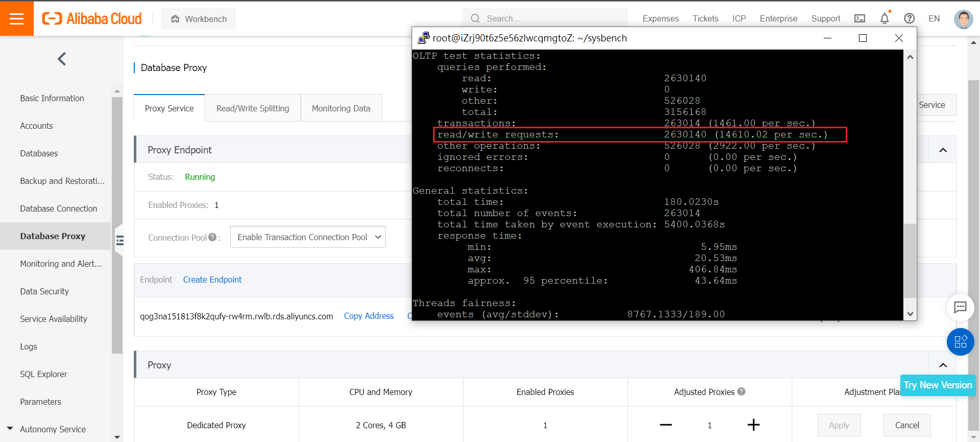Click the help question mark icon
This screenshot has height=442, width=980.
pyautogui.click(x=909, y=18)
